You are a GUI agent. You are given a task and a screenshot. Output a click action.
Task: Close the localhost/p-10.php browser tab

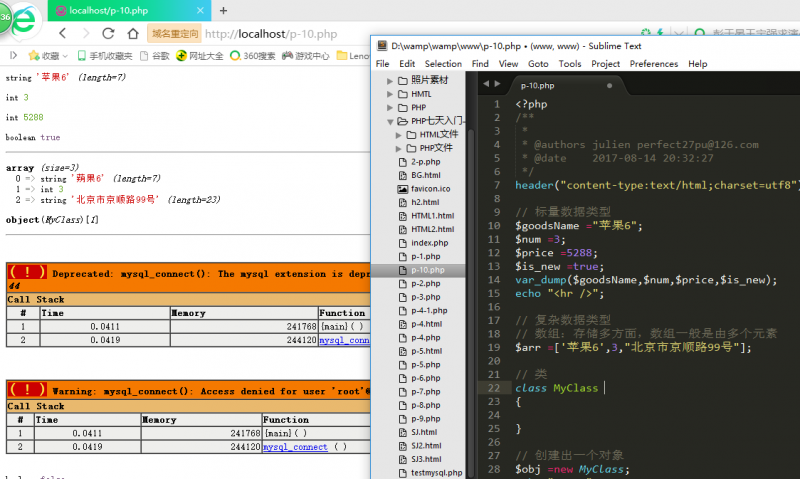(200, 10)
